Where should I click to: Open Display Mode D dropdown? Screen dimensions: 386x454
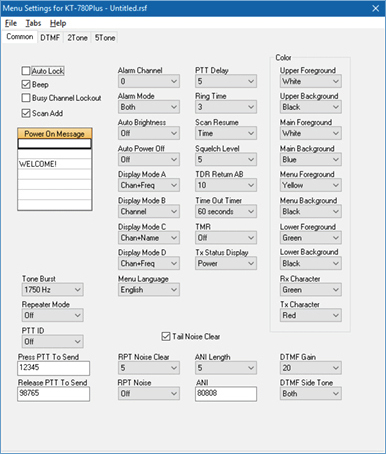[x=149, y=263]
